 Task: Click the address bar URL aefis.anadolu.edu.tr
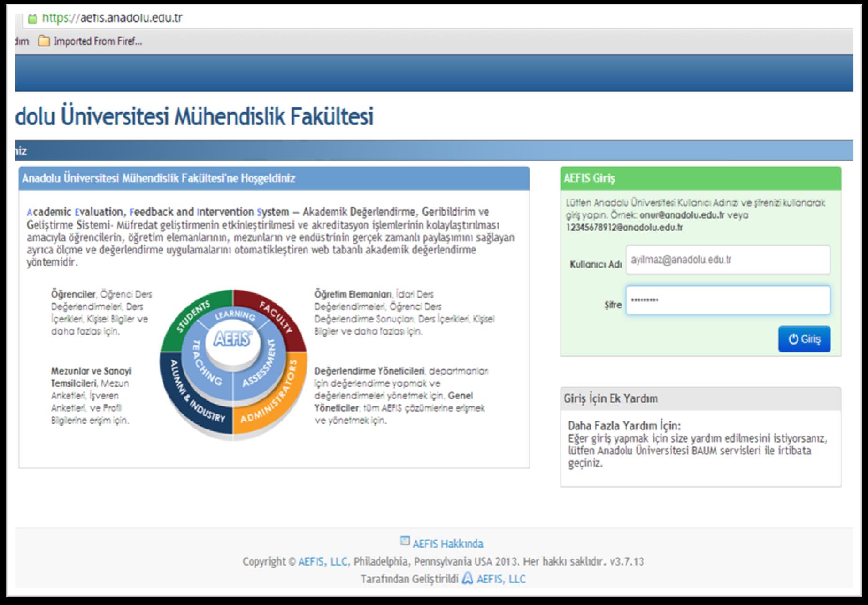pos(113,18)
